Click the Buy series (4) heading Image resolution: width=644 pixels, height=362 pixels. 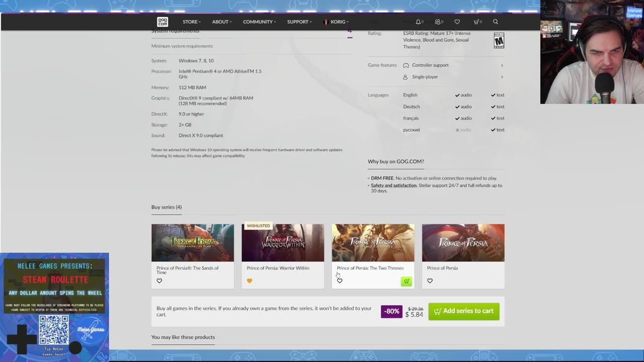(167, 207)
